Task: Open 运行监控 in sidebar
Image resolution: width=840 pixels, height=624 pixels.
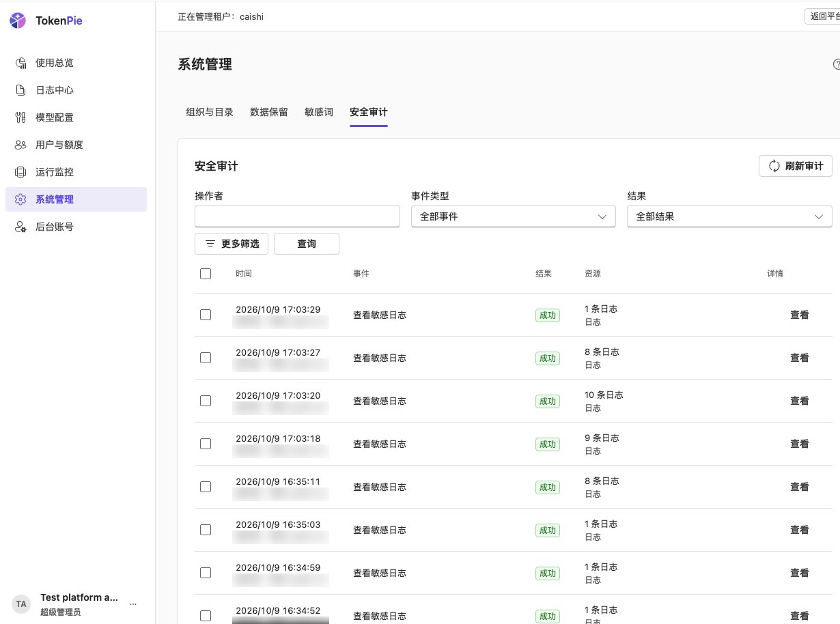Action: (x=76, y=172)
